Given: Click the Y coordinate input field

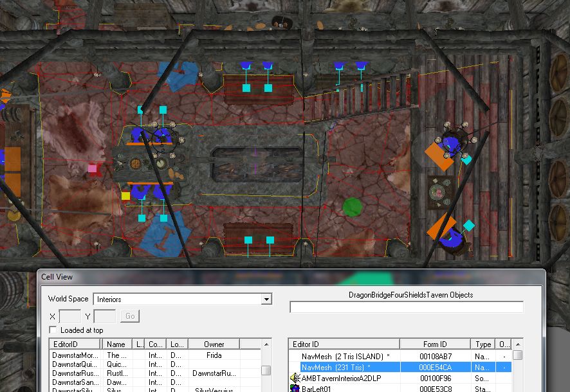Looking at the screenshot, I should (105, 316).
